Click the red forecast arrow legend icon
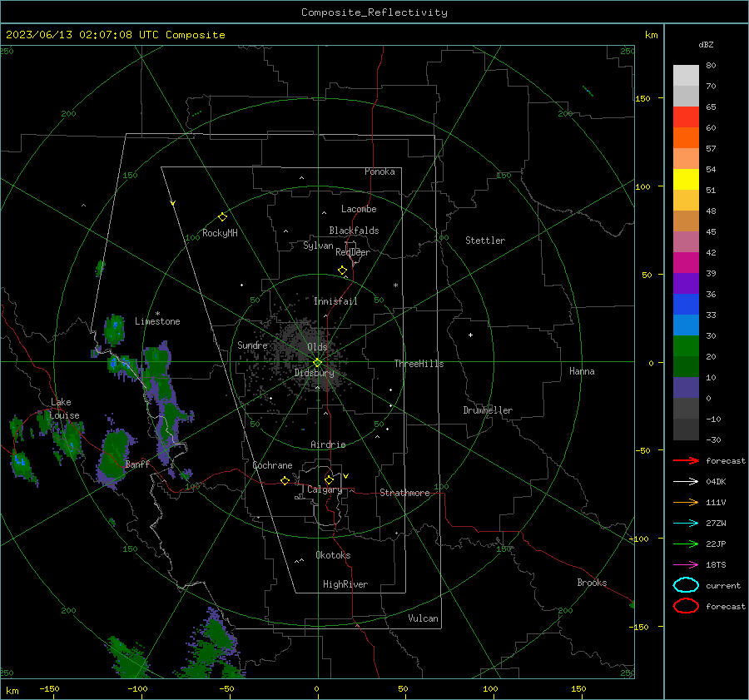The image size is (749, 700). click(686, 460)
